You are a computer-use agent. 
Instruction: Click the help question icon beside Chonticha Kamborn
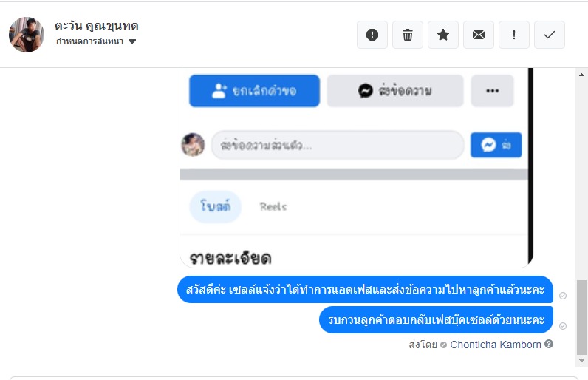pyautogui.click(x=549, y=345)
